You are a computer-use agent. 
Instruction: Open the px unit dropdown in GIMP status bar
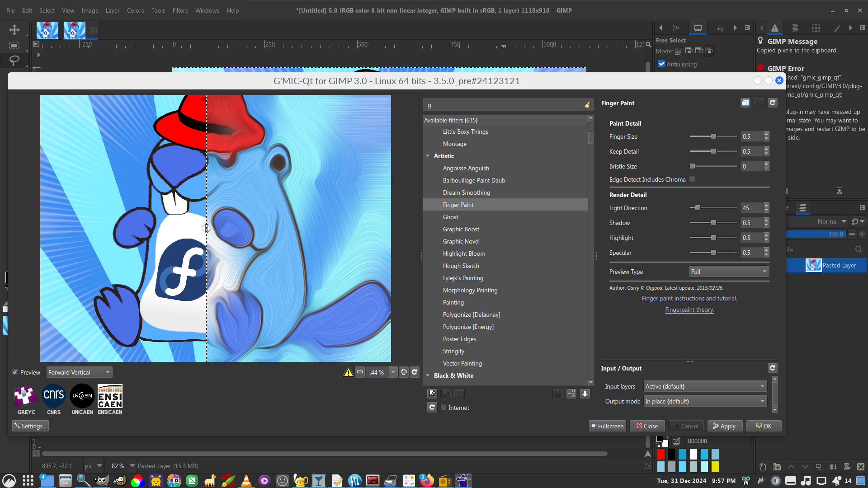pyautogui.click(x=93, y=466)
